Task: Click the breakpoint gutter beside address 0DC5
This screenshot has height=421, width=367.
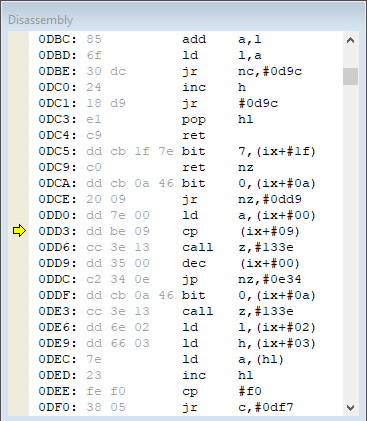Action: point(18,151)
